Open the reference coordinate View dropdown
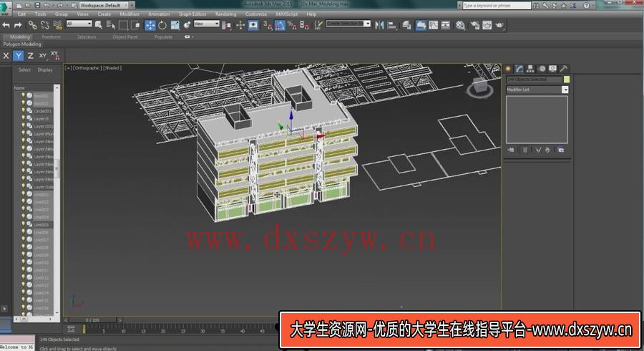 207,24
